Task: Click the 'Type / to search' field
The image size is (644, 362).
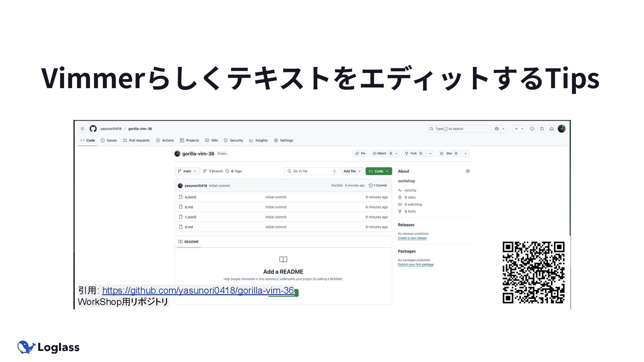Action: click(x=459, y=129)
